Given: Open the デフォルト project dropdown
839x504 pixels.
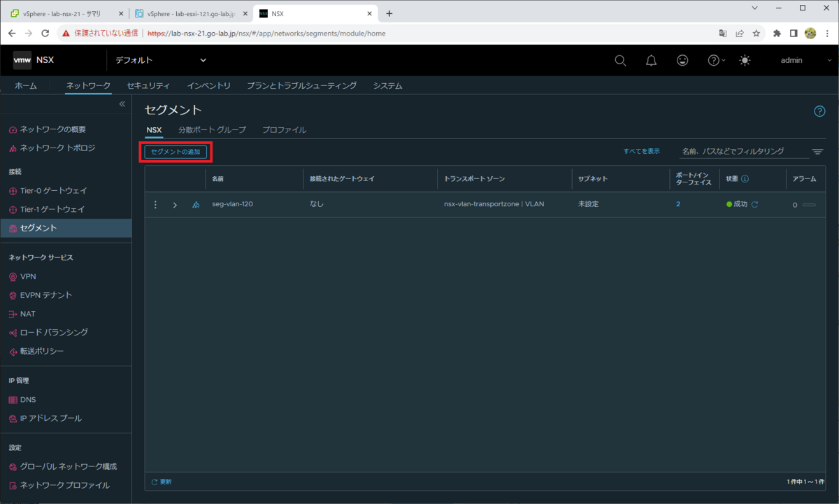Looking at the screenshot, I should (x=161, y=61).
